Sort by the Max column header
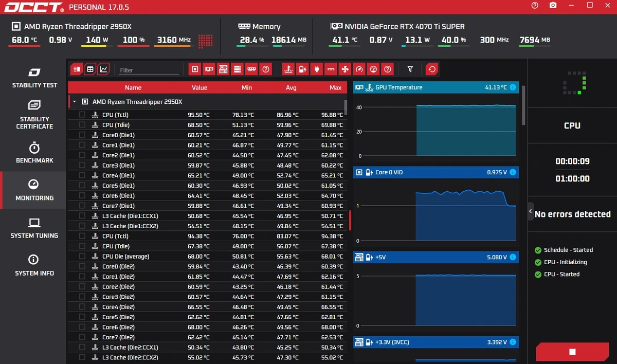This screenshot has height=364, width=617. click(335, 87)
